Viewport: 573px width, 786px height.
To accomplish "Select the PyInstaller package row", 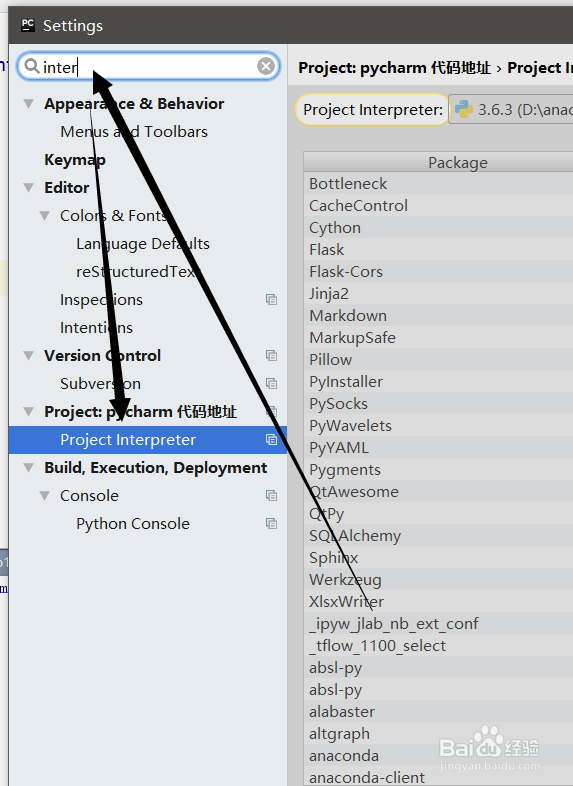I will pos(438,382).
